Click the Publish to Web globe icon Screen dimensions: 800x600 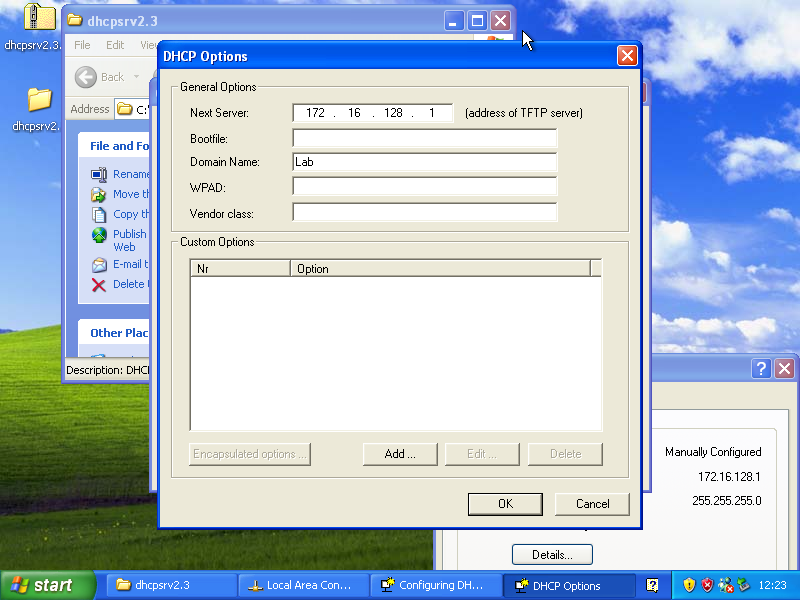point(99,235)
